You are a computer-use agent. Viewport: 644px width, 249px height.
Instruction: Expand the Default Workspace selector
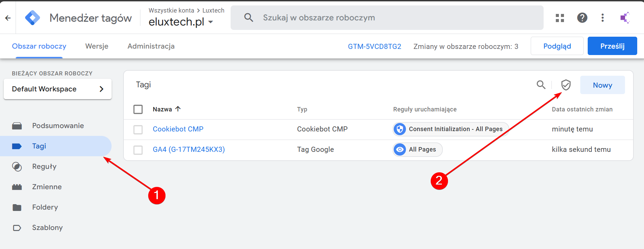[x=58, y=89]
